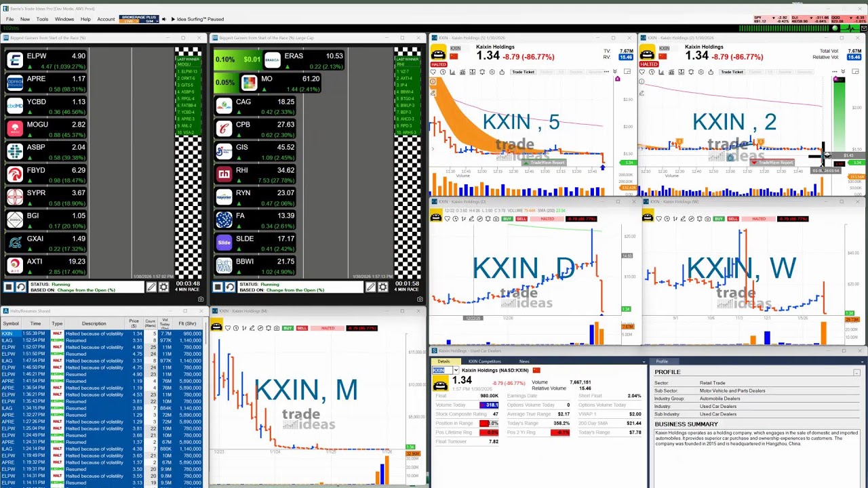Edit Large Cap race with the pencil icon
The width and height of the screenshot is (868, 488).
(x=371, y=287)
